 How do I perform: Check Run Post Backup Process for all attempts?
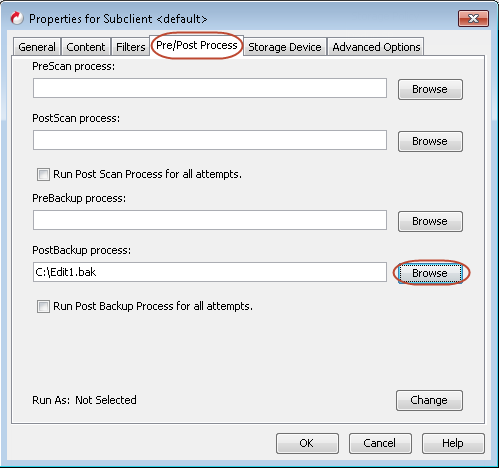coord(43,306)
